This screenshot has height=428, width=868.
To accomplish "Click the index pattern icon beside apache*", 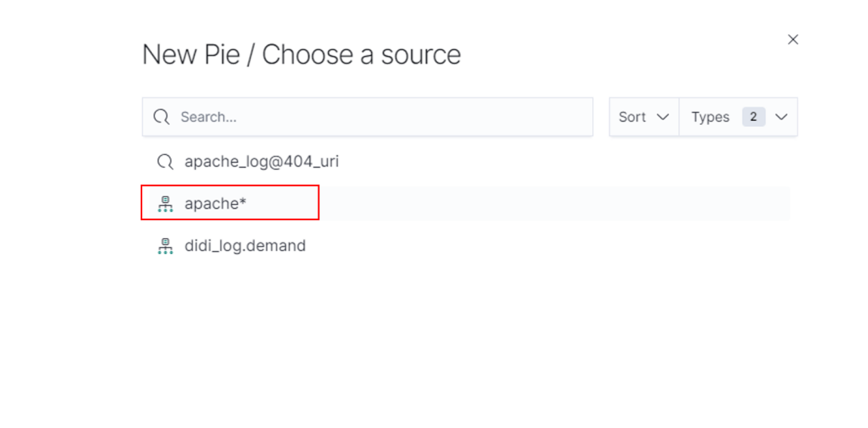I will [165, 203].
